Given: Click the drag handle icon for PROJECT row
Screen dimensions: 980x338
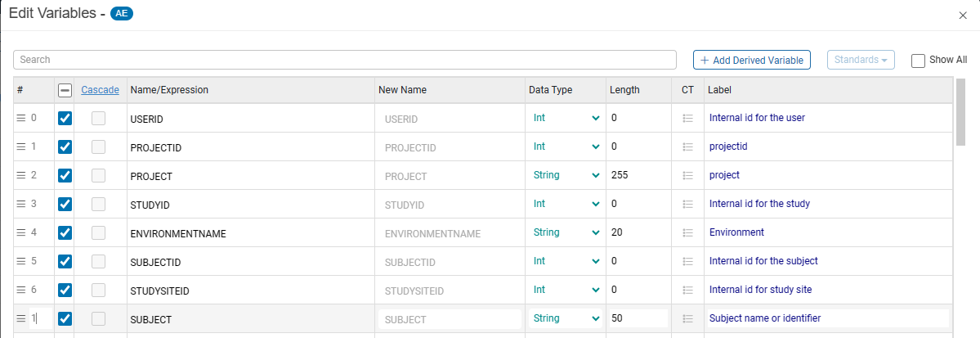Looking at the screenshot, I should pyautogui.click(x=21, y=175).
